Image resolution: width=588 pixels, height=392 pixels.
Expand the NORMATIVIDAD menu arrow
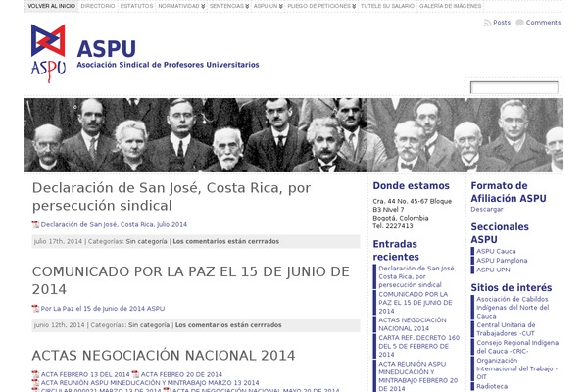coord(203,7)
